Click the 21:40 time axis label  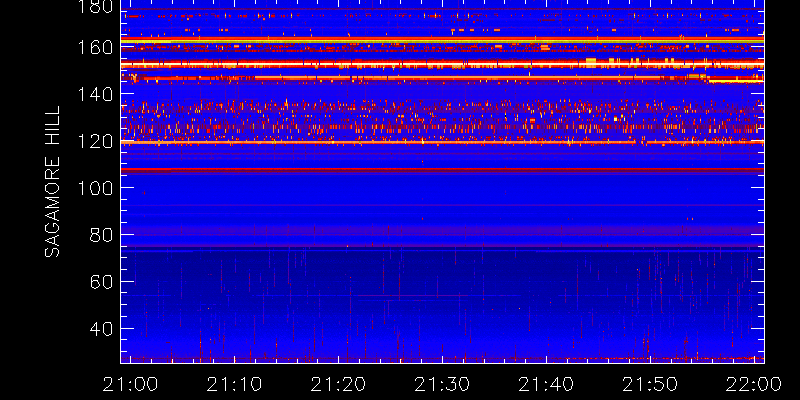546,384
